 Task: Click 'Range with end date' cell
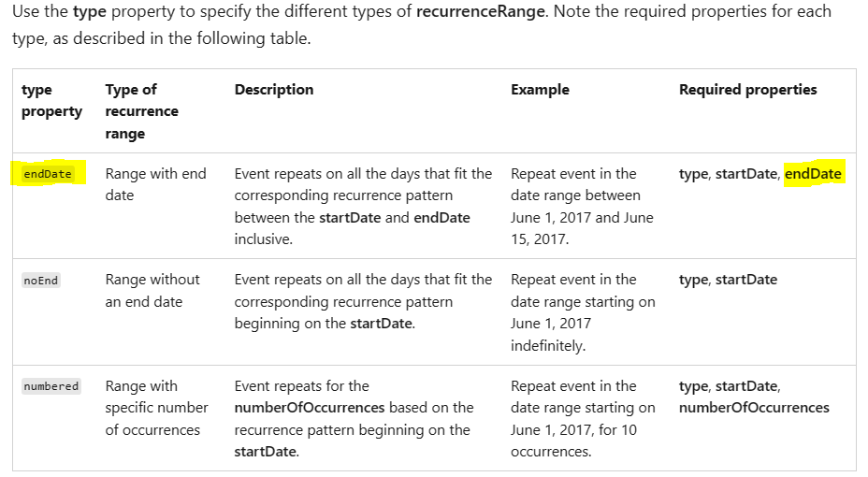(x=155, y=184)
